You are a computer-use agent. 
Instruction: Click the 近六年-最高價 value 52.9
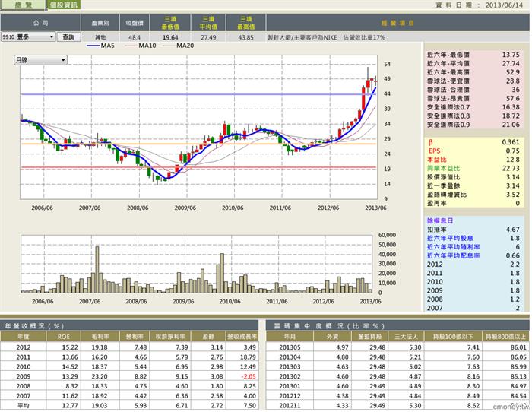point(513,72)
